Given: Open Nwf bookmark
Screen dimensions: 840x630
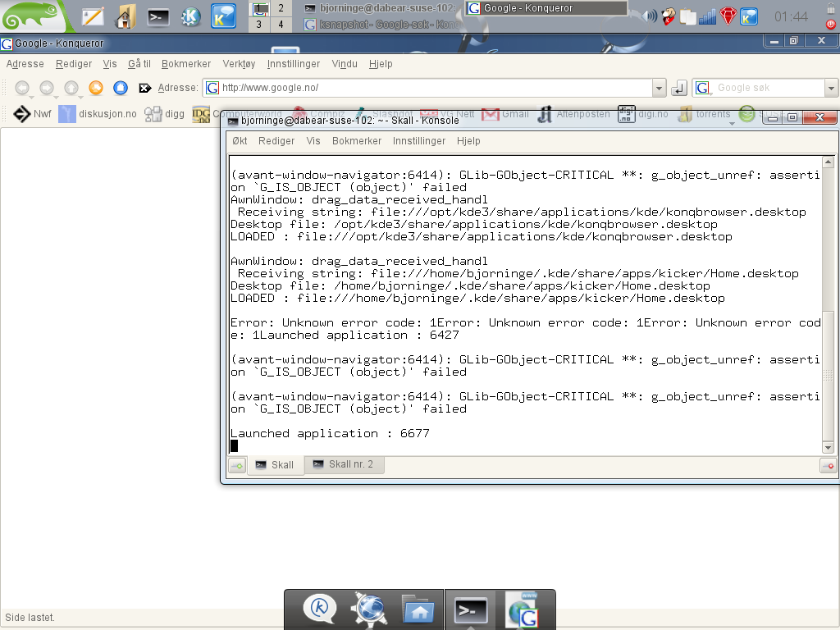Looking at the screenshot, I should 32,113.
